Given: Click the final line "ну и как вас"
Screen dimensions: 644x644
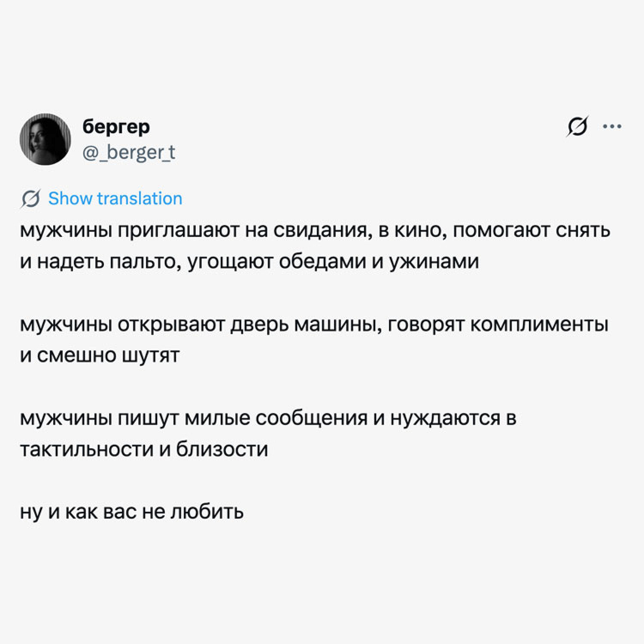Looking at the screenshot, I should pyautogui.click(x=131, y=512).
